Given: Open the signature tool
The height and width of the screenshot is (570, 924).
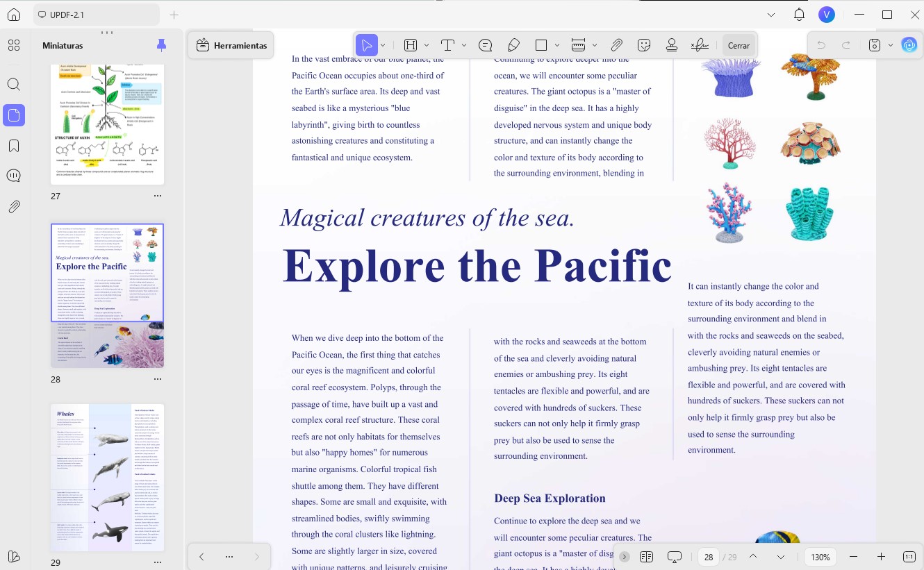Looking at the screenshot, I should pyautogui.click(x=700, y=45).
